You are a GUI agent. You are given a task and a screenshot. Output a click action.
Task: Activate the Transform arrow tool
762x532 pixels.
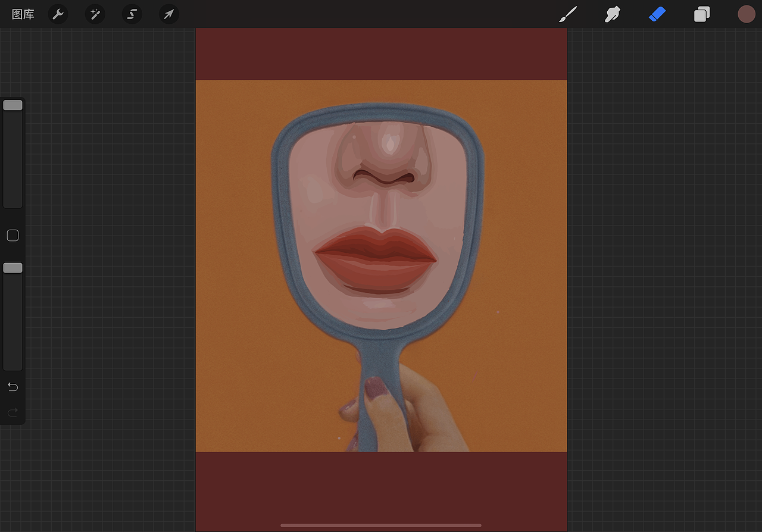169,14
